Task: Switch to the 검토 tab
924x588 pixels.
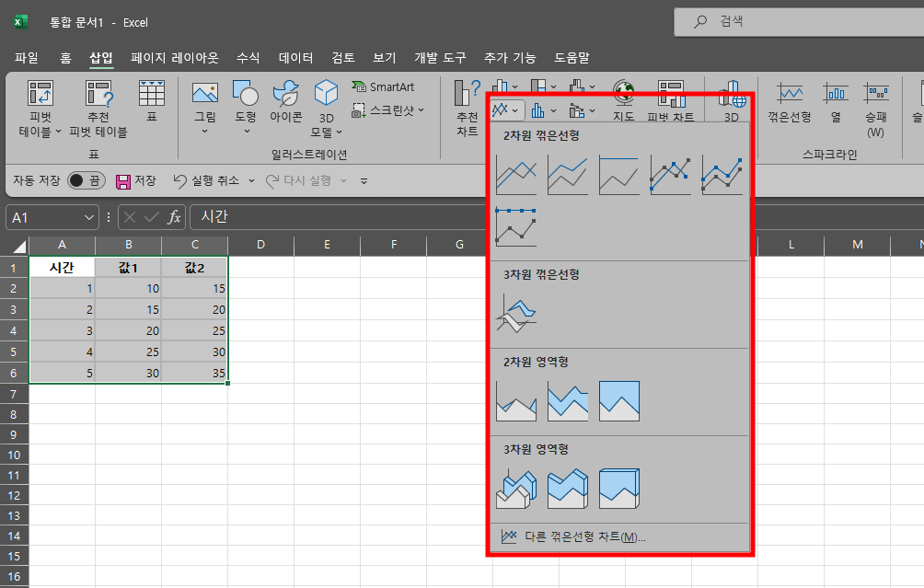Action: click(x=343, y=58)
